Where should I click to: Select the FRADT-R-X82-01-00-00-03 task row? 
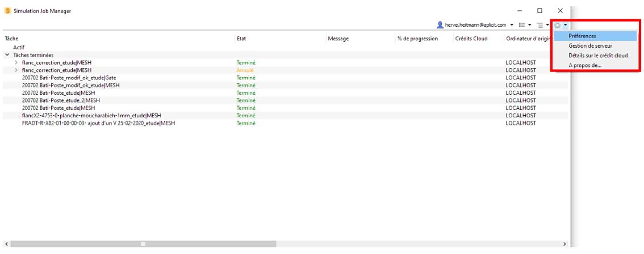click(98, 123)
